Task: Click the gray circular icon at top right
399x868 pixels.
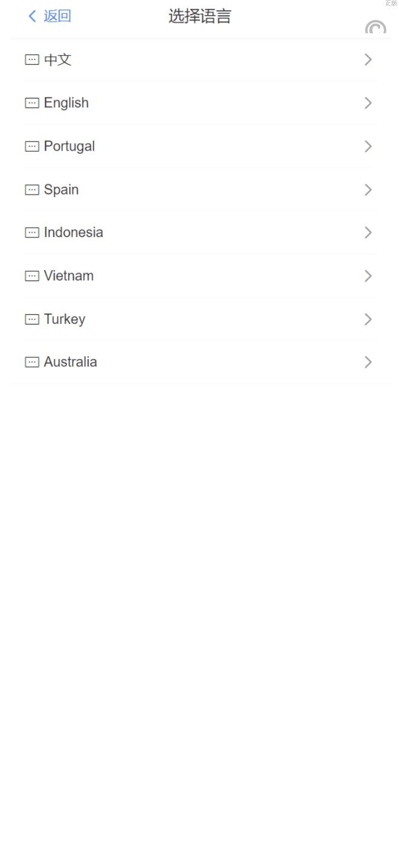Action: (x=375, y=28)
